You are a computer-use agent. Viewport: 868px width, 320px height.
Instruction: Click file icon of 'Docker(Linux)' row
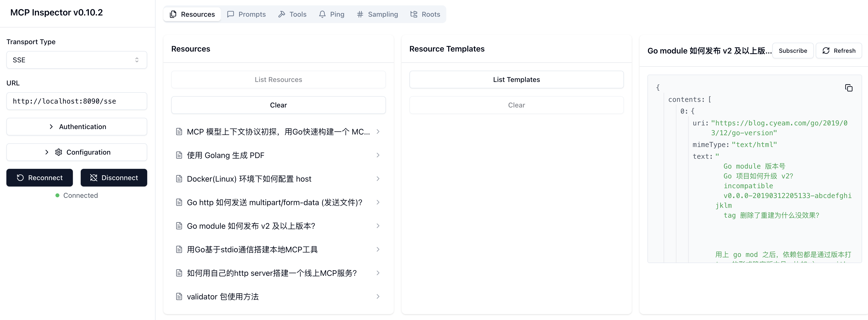[179, 179]
